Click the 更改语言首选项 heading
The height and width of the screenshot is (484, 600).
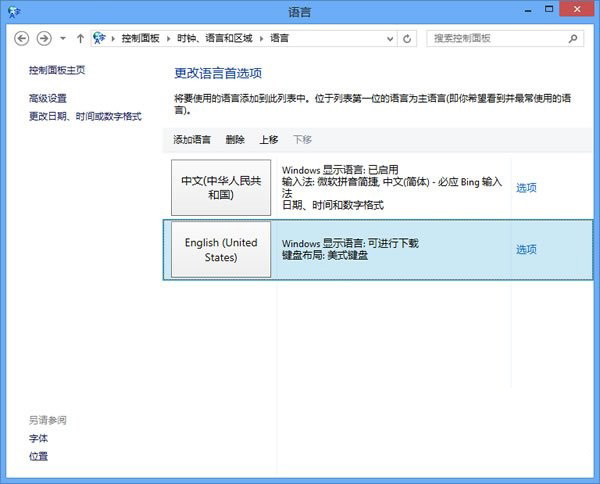pyautogui.click(x=218, y=73)
